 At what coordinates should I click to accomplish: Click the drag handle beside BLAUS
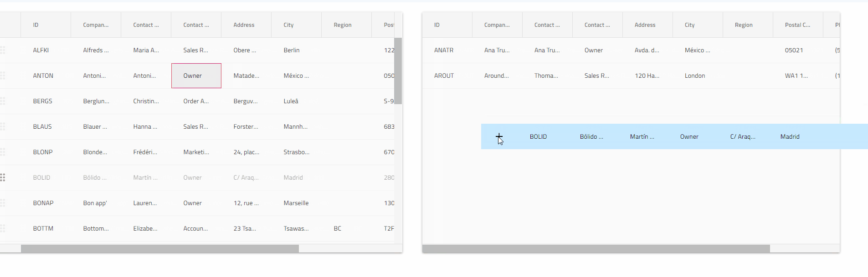pos(3,126)
